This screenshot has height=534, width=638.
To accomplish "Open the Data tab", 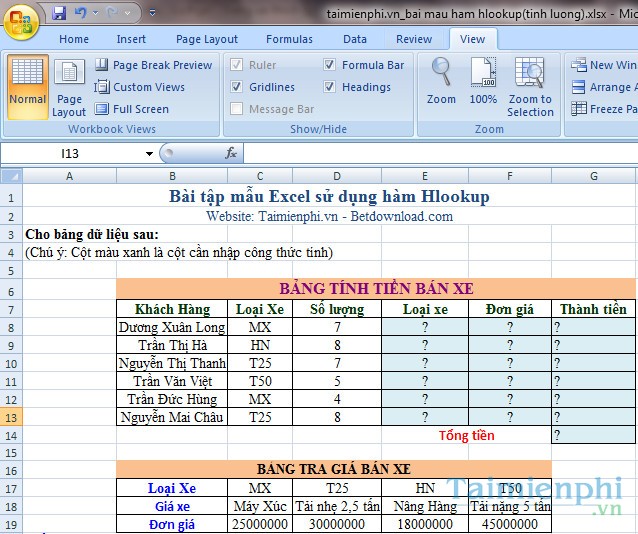I will pyautogui.click(x=355, y=39).
